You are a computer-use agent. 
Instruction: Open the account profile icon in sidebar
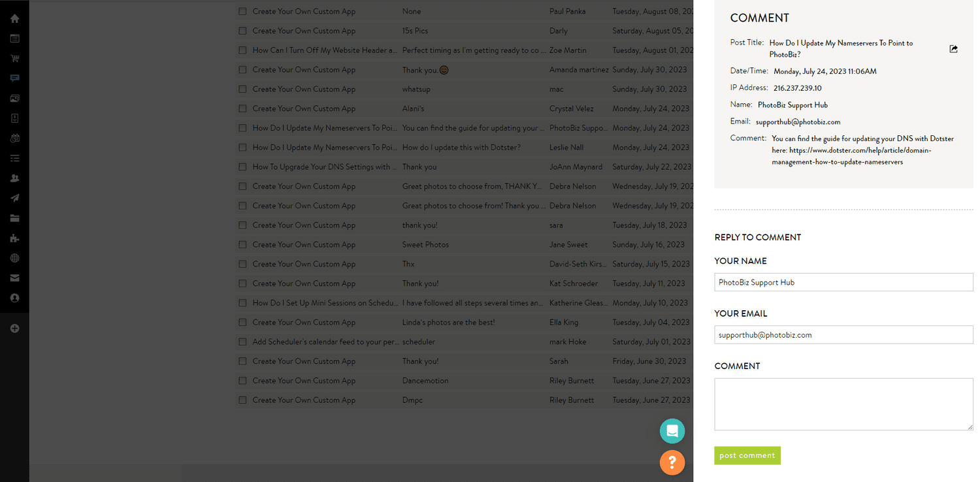(14, 298)
